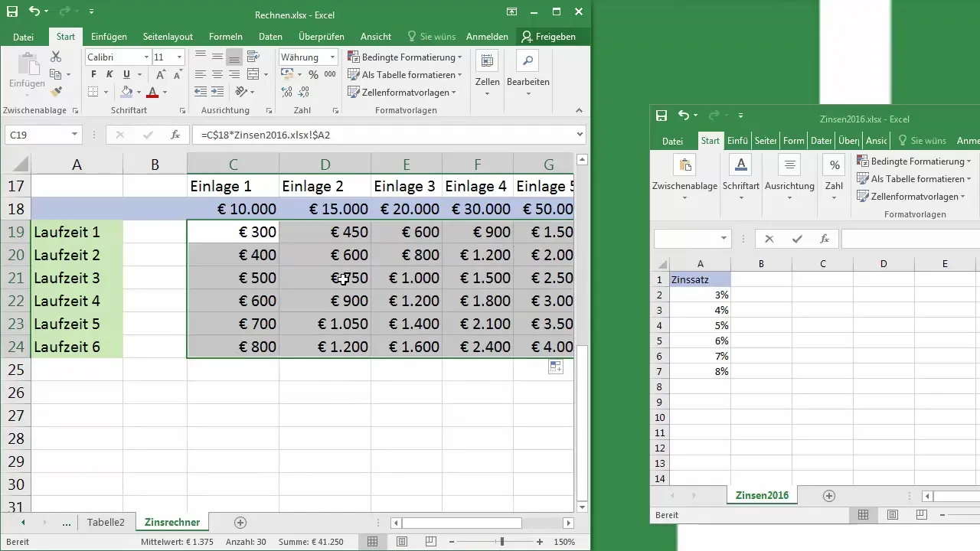The image size is (980, 551).
Task: Click the Einfügen paste button
Action: click(x=27, y=74)
